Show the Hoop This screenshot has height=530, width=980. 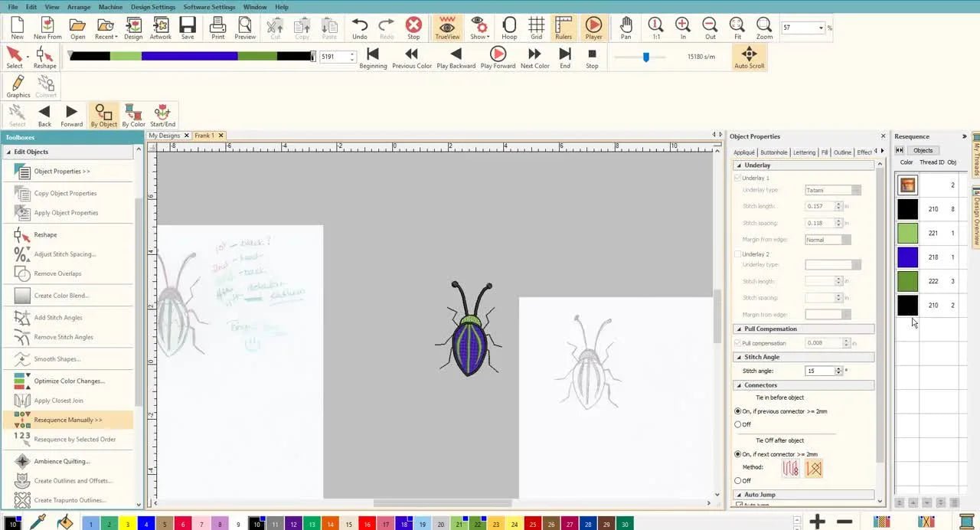pos(509,28)
